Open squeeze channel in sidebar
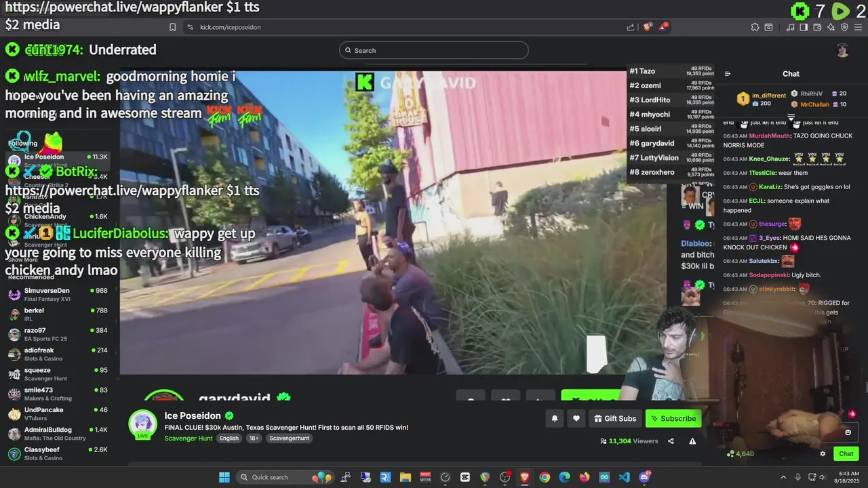The height and width of the screenshot is (488, 868). pyautogui.click(x=60, y=374)
